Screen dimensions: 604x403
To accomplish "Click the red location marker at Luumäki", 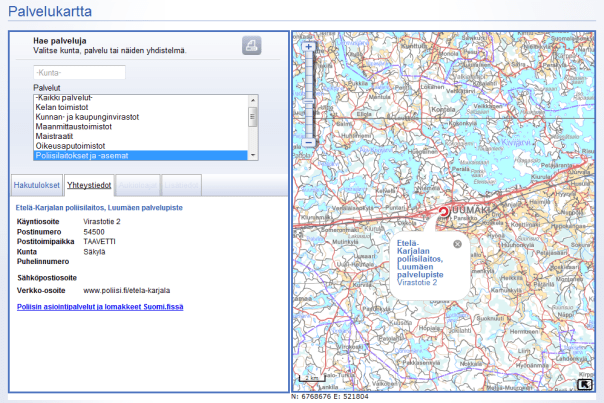I will point(443,212).
